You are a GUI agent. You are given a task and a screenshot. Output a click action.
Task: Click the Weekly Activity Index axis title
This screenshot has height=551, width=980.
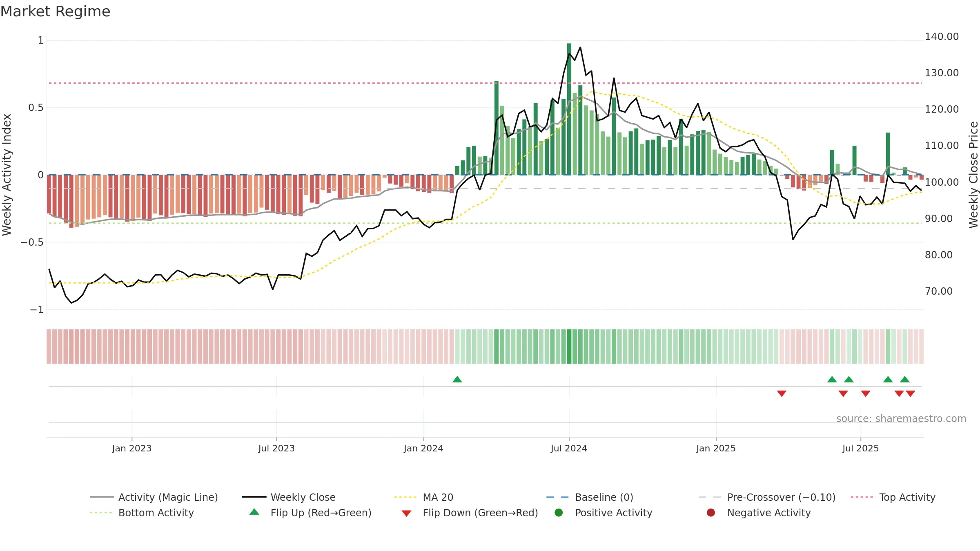point(7,175)
